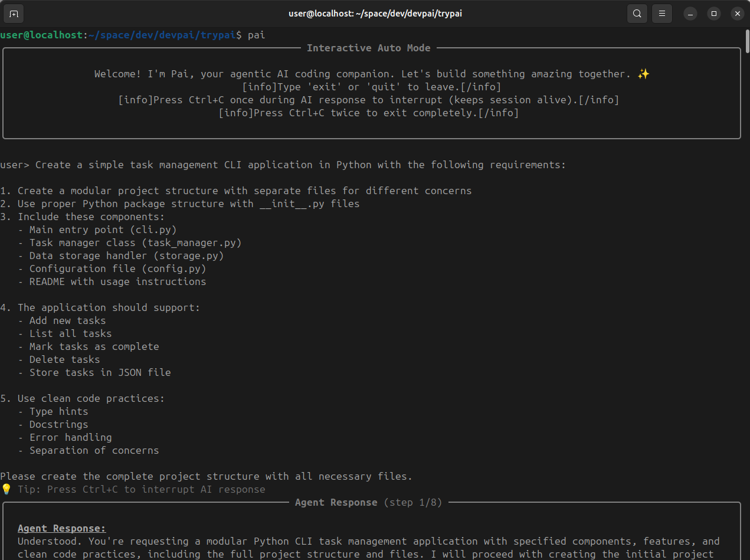Minimize the terminal window

tap(690, 13)
